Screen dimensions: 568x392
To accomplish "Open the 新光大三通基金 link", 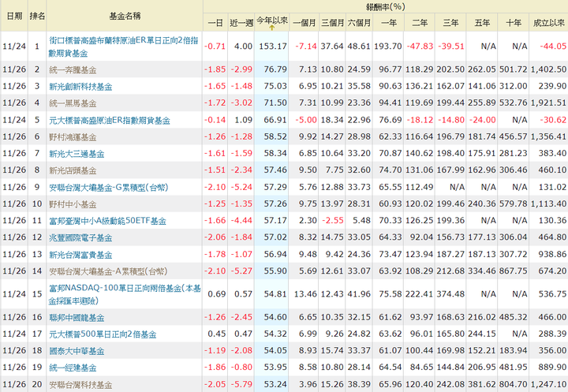I will (77, 154).
